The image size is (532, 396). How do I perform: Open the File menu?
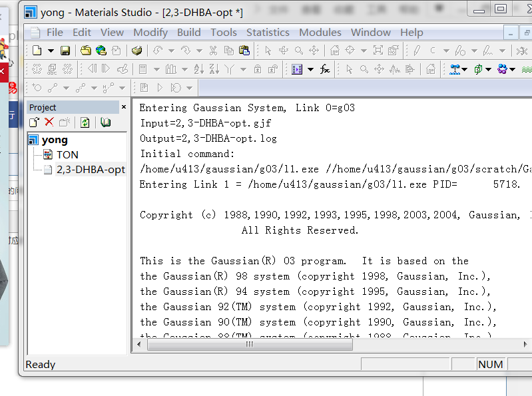click(x=55, y=33)
